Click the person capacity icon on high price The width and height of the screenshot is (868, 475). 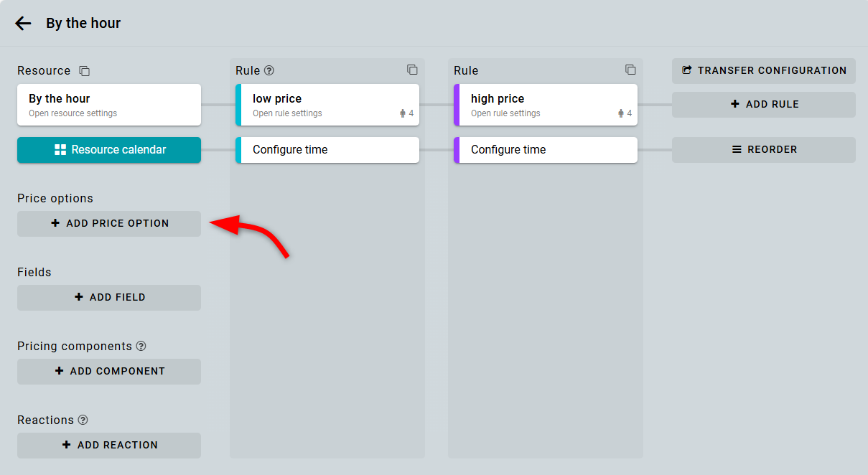point(621,113)
